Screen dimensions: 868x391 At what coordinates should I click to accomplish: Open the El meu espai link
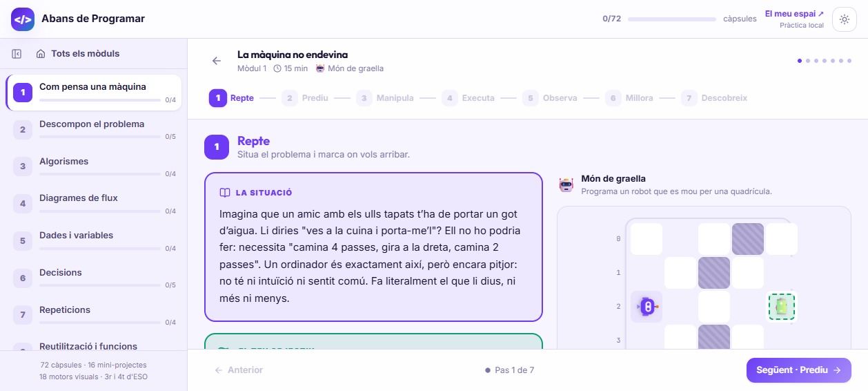tap(794, 14)
